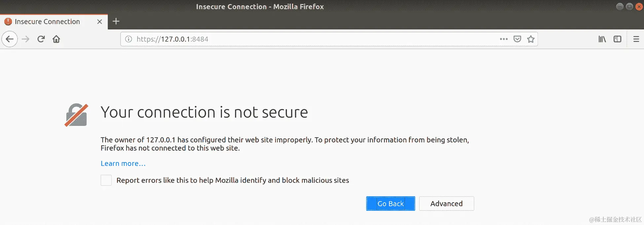Save page to Pocket
This screenshot has height=225, width=644.
517,39
